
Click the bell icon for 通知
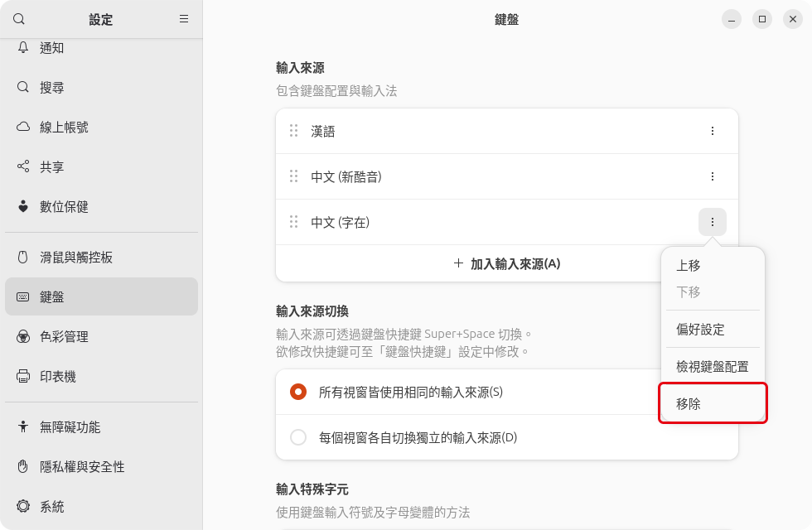23,48
